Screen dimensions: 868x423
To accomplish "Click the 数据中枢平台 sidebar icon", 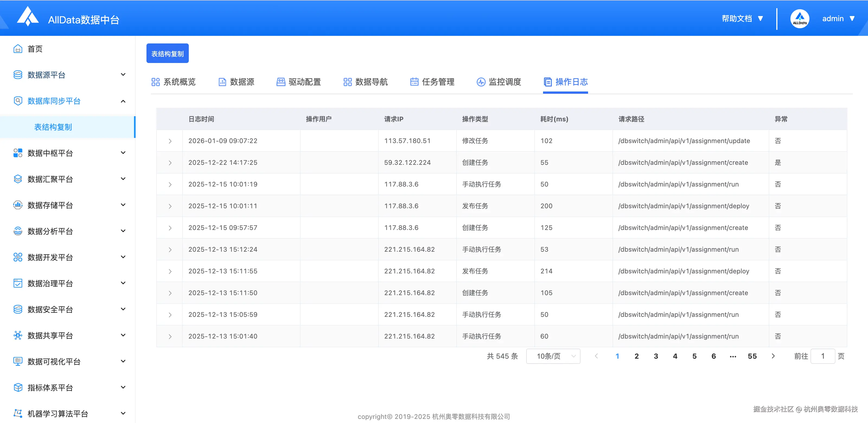I will [x=18, y=153].
